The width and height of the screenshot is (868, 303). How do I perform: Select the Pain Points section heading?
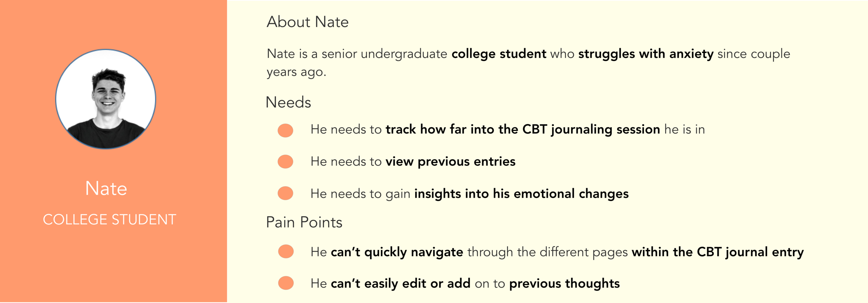point(304,222)
